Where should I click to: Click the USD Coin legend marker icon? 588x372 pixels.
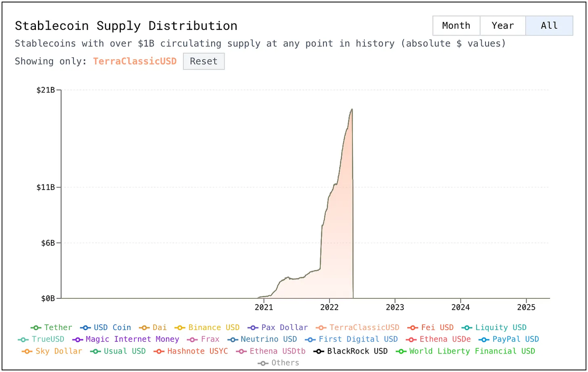[85, 328]
